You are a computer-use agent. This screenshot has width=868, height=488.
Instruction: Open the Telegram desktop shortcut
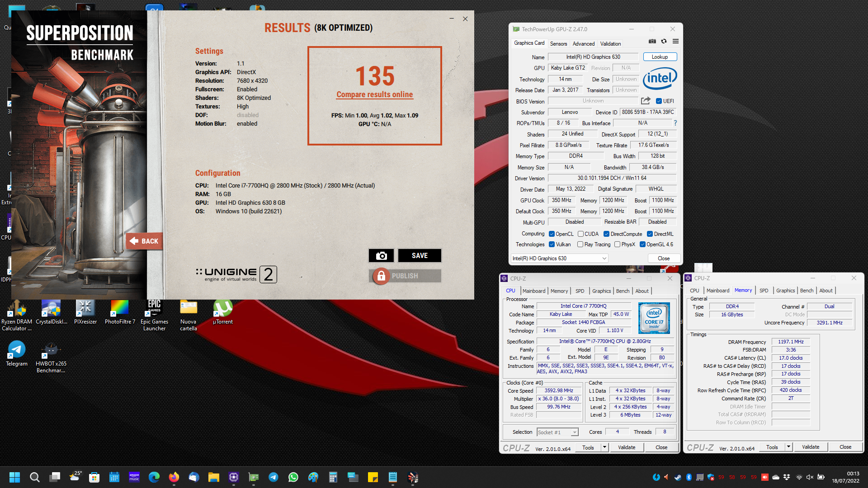(17, 354)
